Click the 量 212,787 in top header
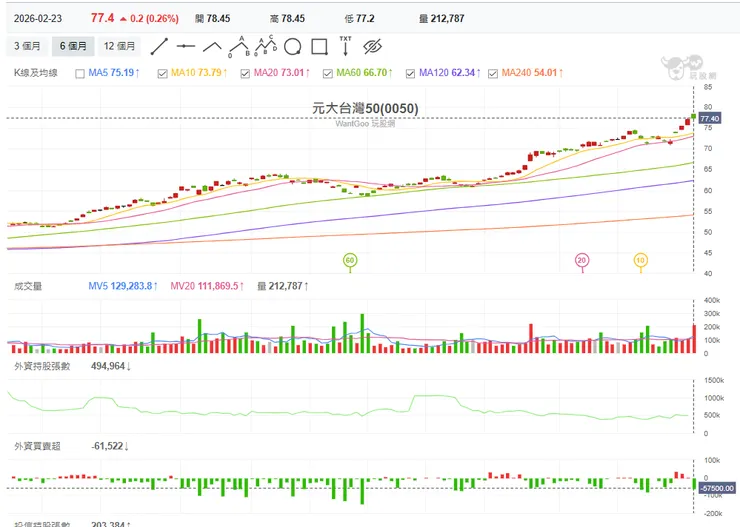The width and height of the screenshot is (740, 527). click(x=441, y=19)
